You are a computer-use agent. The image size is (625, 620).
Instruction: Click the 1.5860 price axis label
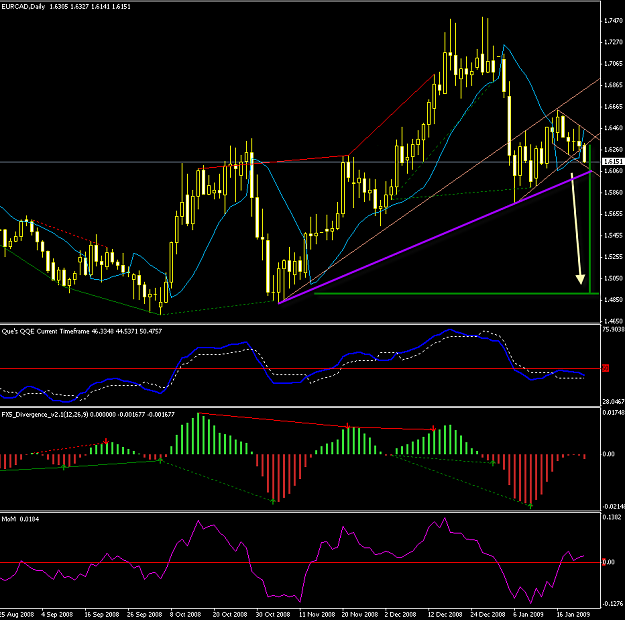point(613,192)
